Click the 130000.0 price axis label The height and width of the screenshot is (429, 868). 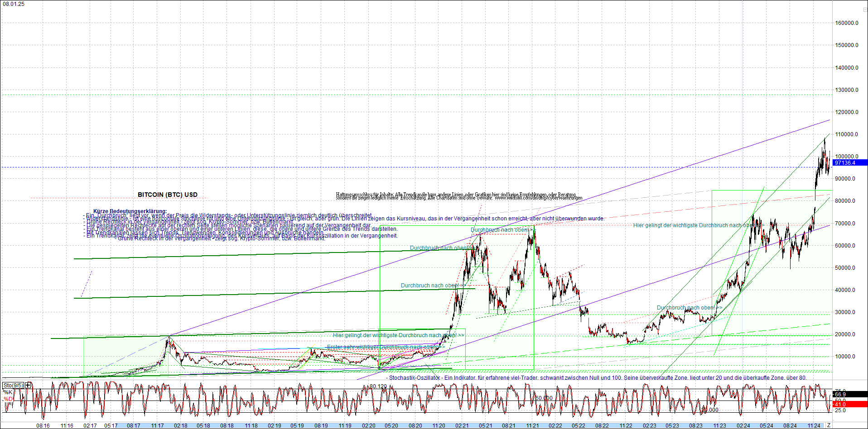(x=847, y=90)
